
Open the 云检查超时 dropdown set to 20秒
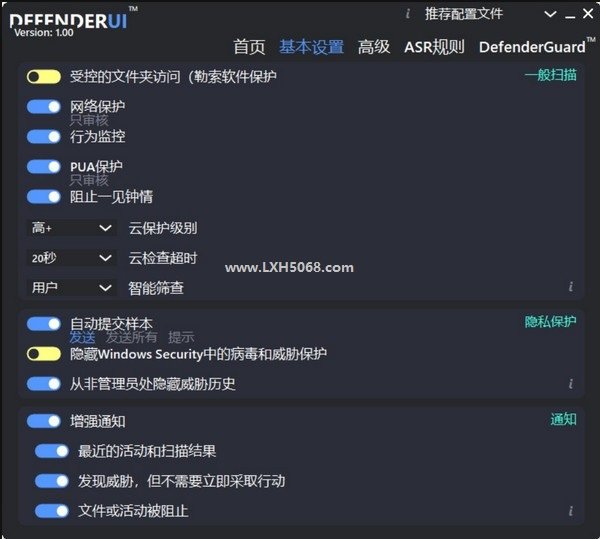[x=71, y=258]
